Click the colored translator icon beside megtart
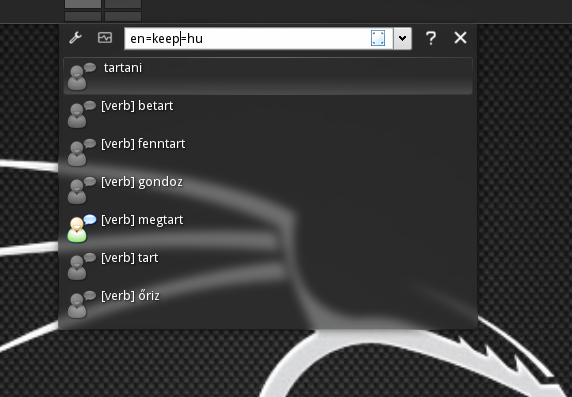Screen dimensions: 572x397 pyautogui.click(x=82, y=228)
